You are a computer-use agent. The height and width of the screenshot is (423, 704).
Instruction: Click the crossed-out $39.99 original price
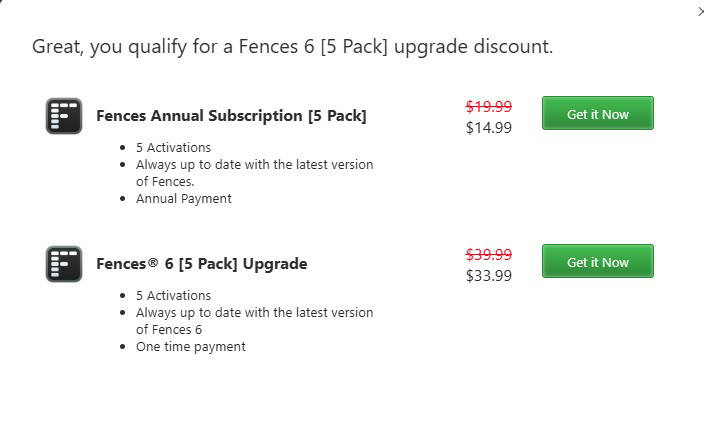(489, 254)
